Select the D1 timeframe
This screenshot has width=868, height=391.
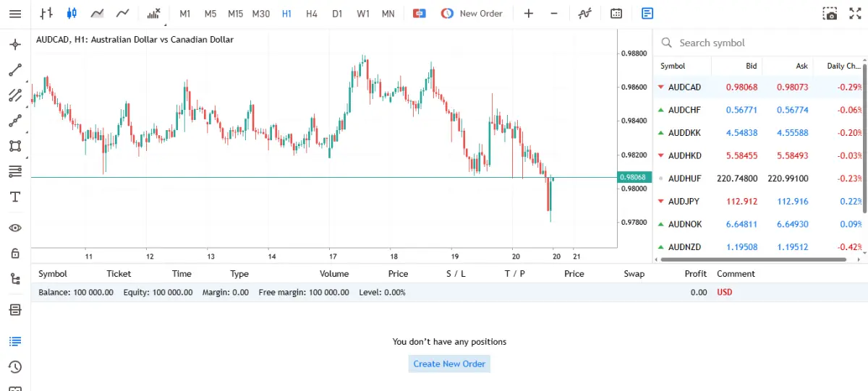point(337,13)
